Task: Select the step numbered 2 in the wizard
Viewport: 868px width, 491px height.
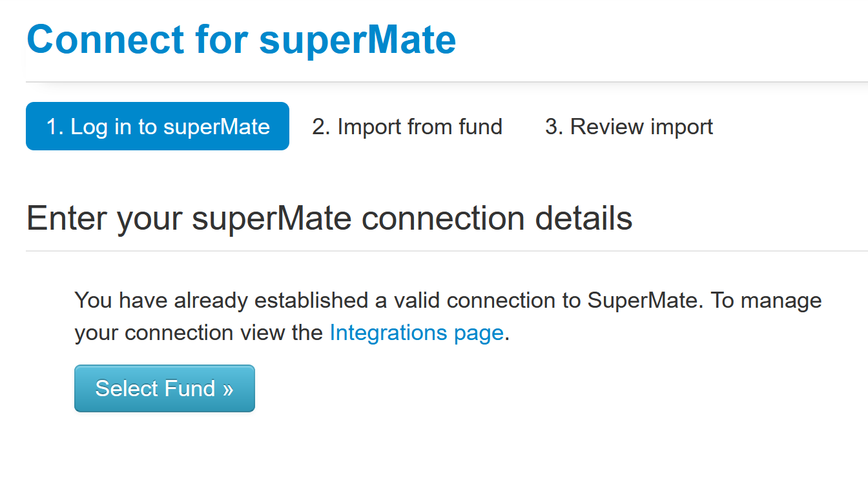Action: pos(407,126)
